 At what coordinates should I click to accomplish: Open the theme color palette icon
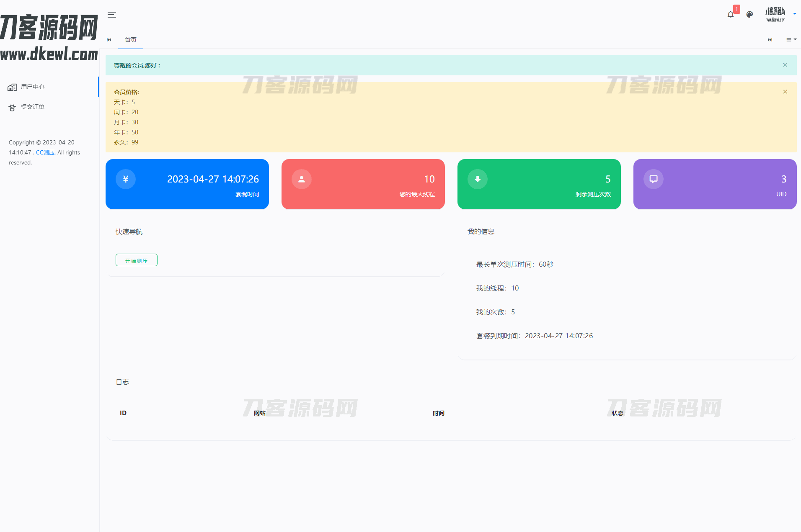tap(749, 15)
